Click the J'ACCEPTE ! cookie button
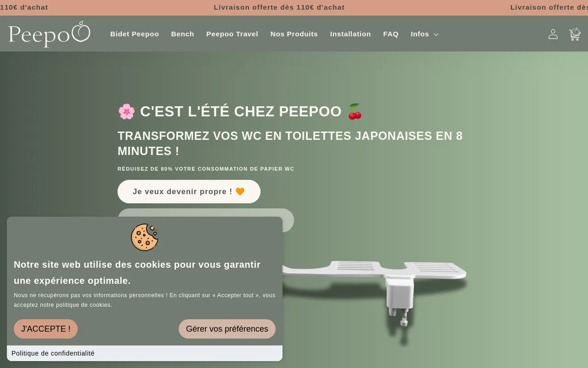This screenshot has height=368, width=588. [x=45, y=329]
